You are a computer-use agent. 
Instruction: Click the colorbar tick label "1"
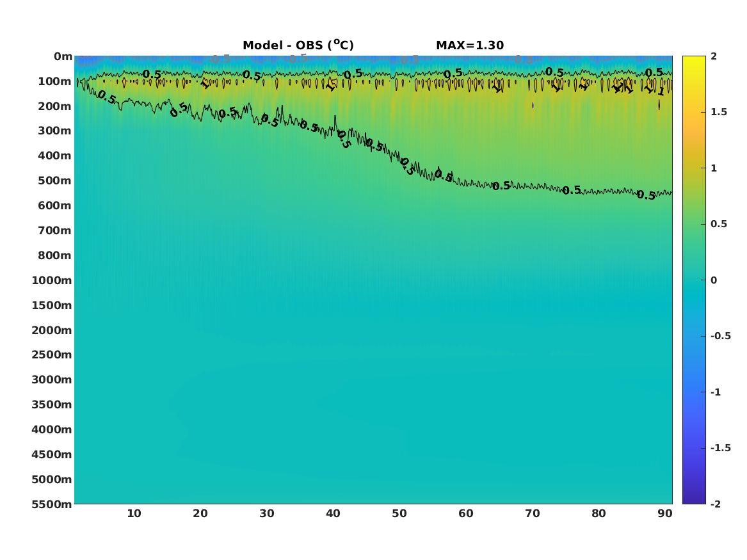coord(714,168)
